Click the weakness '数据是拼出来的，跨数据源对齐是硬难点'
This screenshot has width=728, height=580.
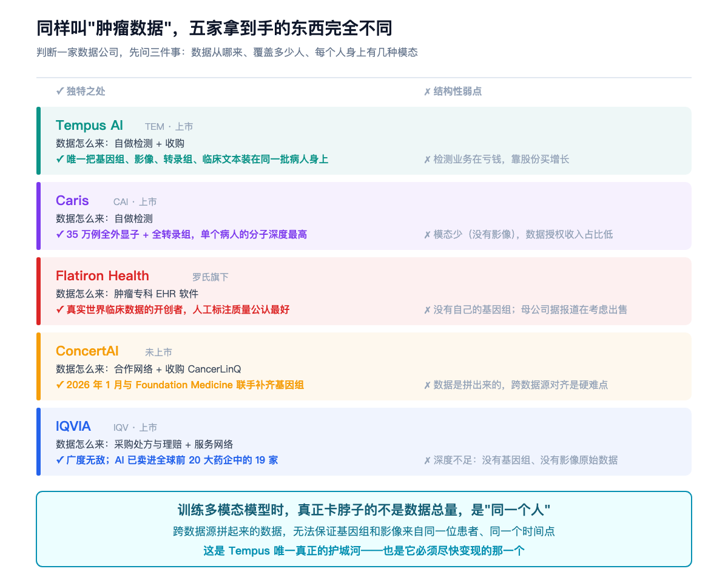click(516, 385)
